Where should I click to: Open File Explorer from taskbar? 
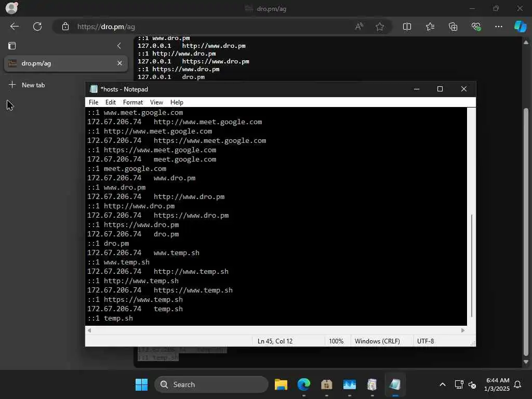(x=281, y=384)
